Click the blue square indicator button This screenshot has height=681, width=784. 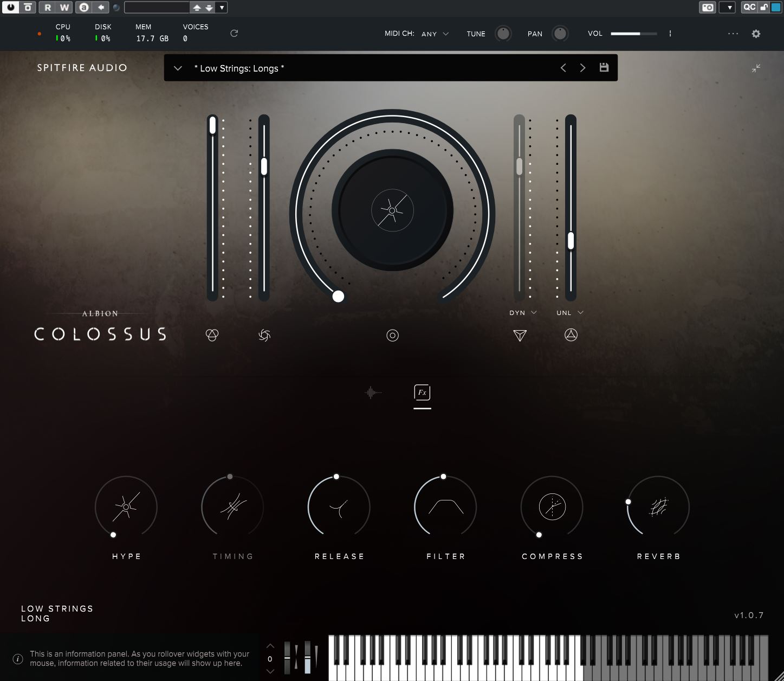pos(776,7)
